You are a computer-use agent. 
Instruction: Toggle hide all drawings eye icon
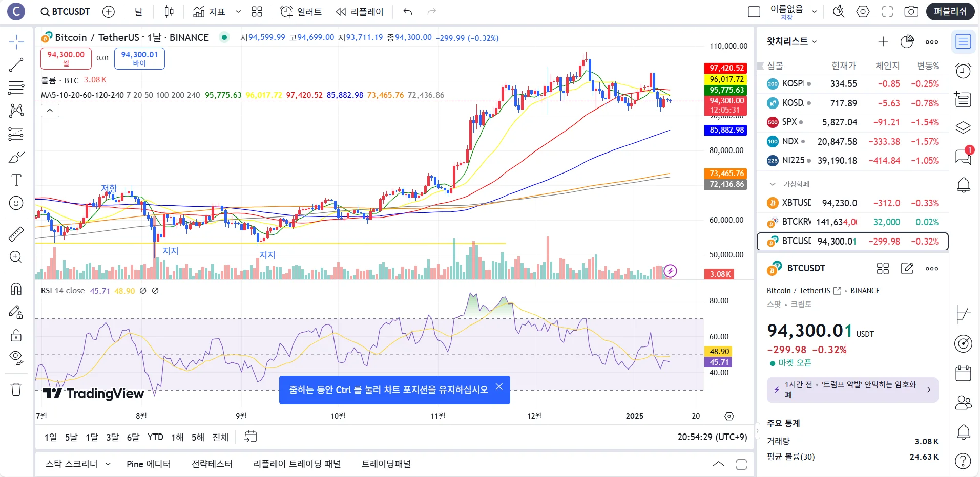pos(16,357)
